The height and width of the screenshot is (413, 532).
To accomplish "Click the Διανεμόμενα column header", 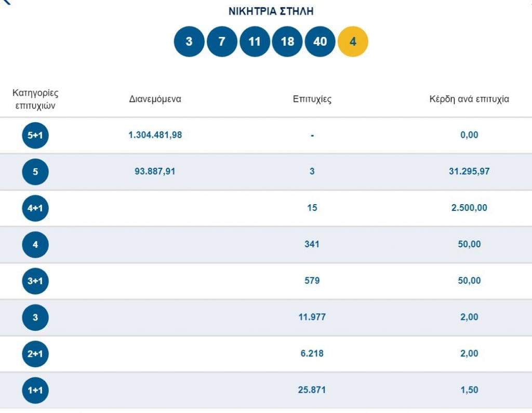I will pos(155,99).
